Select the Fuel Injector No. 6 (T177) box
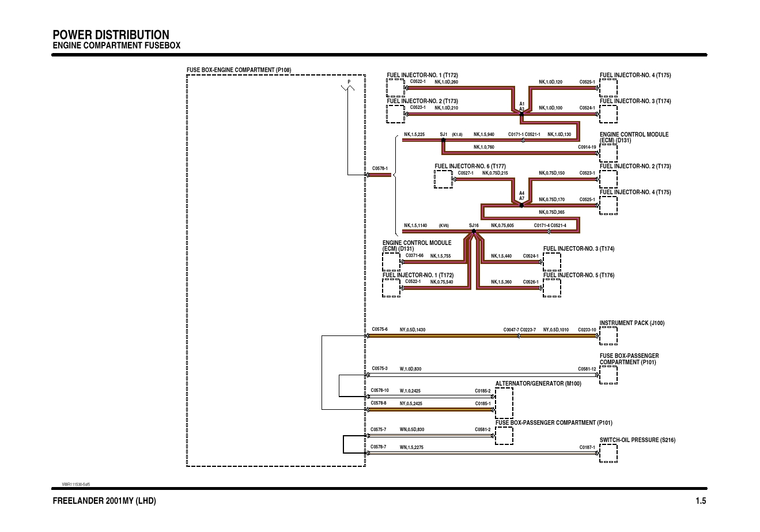Viewport: 760px width, 532px height. 443,179
